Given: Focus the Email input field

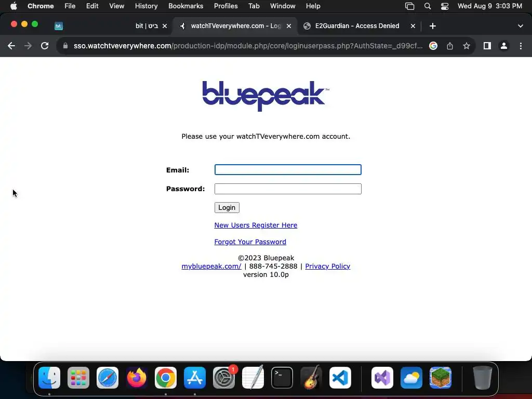Looking at the screenshot, I should tap(288, 170).
